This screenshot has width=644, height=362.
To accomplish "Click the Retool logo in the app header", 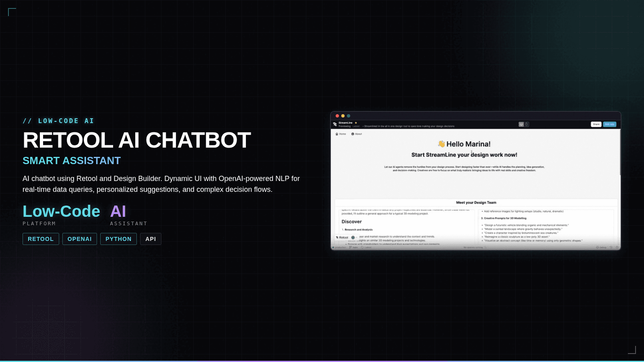I will tap(335, 124).
